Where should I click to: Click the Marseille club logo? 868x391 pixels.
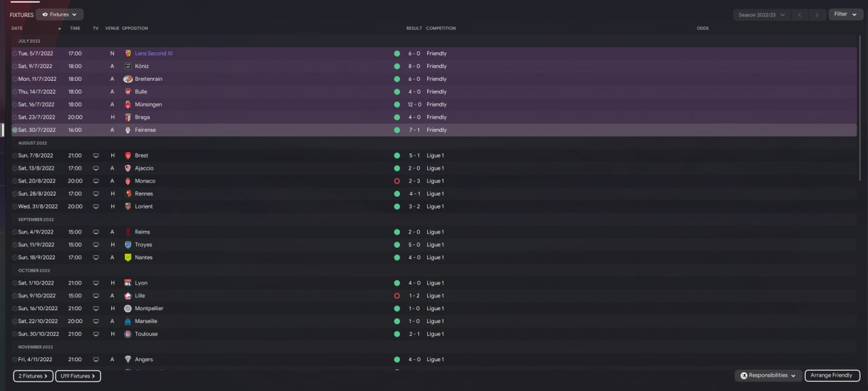(x=127, y=321)
